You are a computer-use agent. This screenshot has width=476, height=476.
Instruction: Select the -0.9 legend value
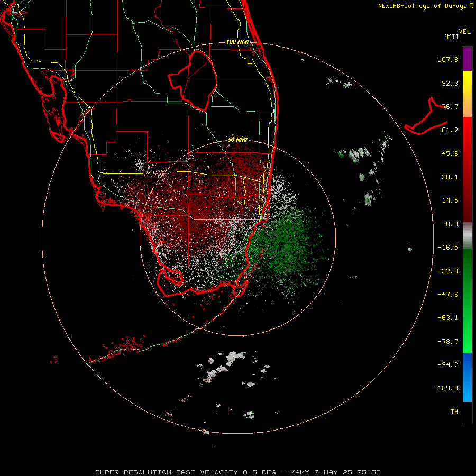point(450,224)
